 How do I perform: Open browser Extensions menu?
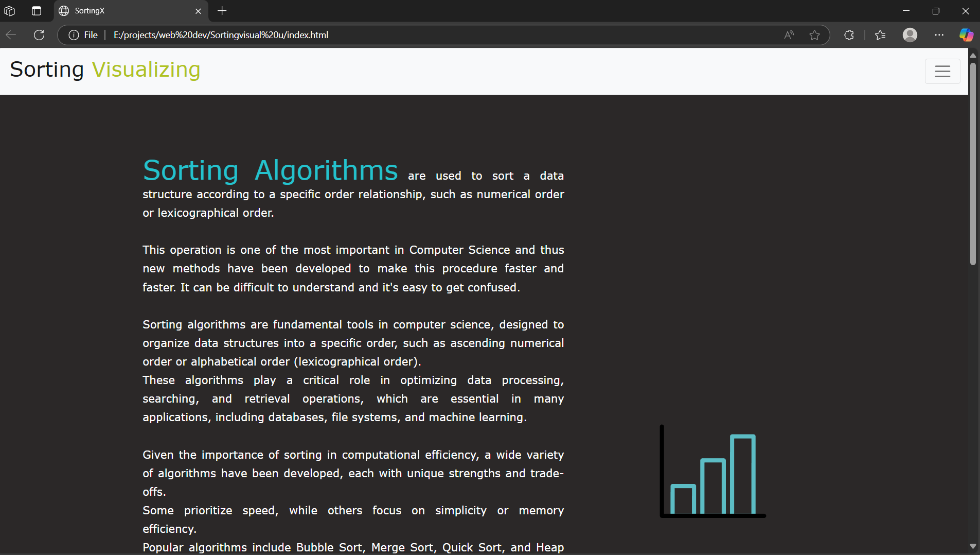click(849, 35)
